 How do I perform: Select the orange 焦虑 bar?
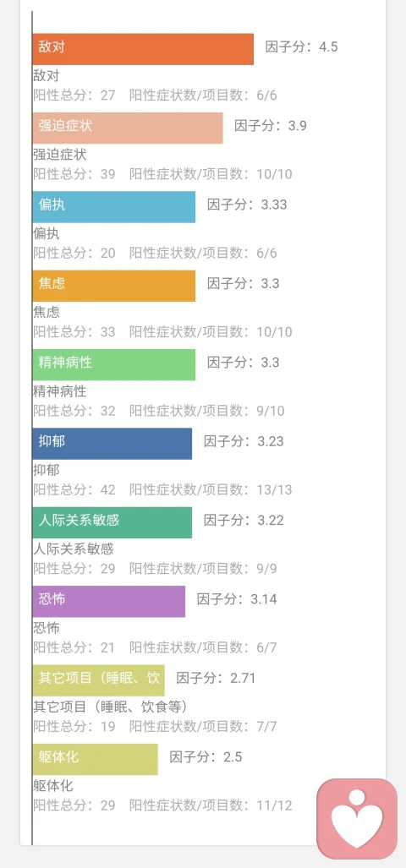(x=114, y=286)
